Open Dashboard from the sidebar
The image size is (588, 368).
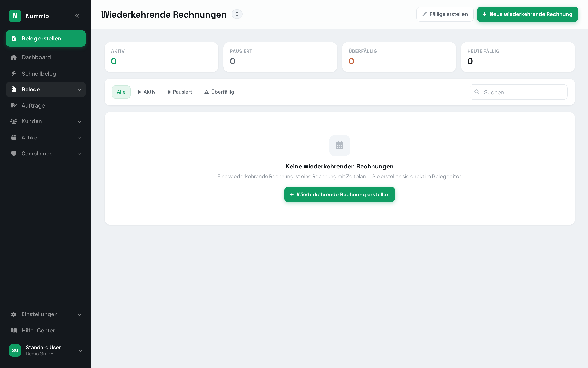pos(46,57)
